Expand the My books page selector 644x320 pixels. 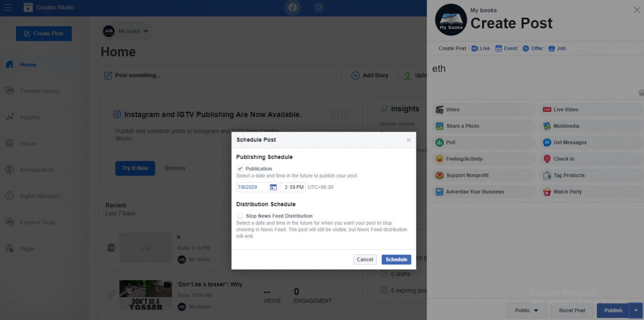[x=126, y=31]
